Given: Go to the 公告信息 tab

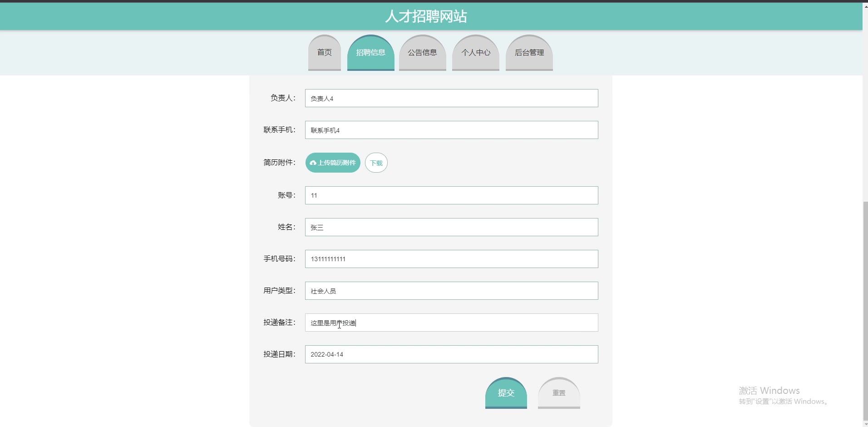Looking at the screenshot, I should click(x=422, y=53).
